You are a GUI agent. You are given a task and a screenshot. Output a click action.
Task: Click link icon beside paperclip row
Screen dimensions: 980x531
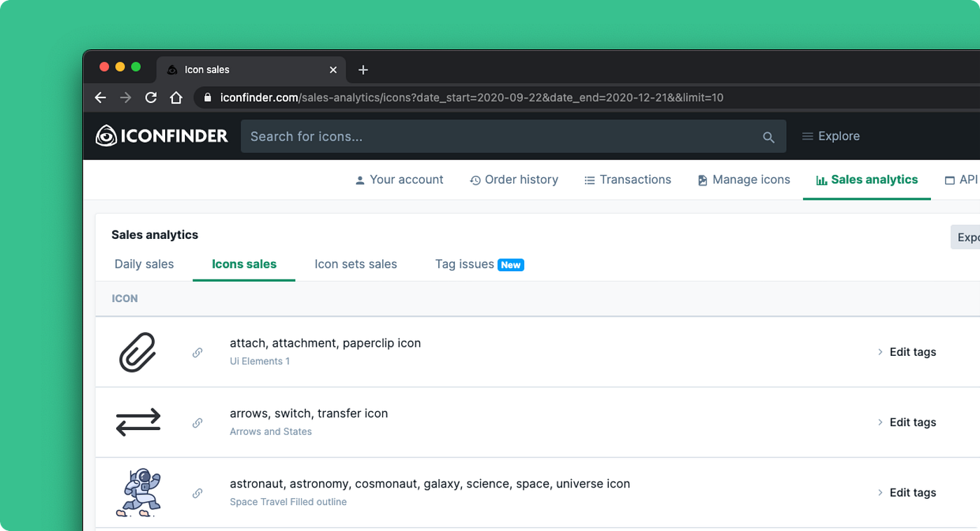pos(197,352)
